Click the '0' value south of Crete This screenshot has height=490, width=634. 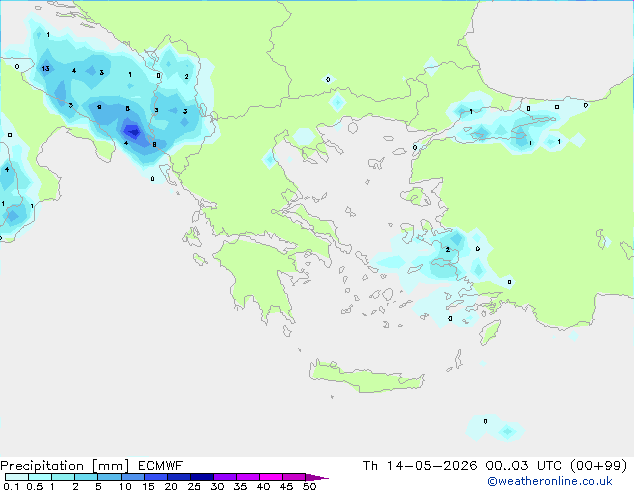[x=485, y=421]
